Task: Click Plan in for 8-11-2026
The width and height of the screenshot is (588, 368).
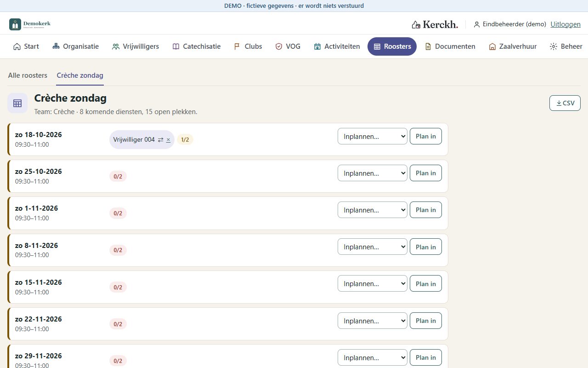Action: (x=426, y=247)
